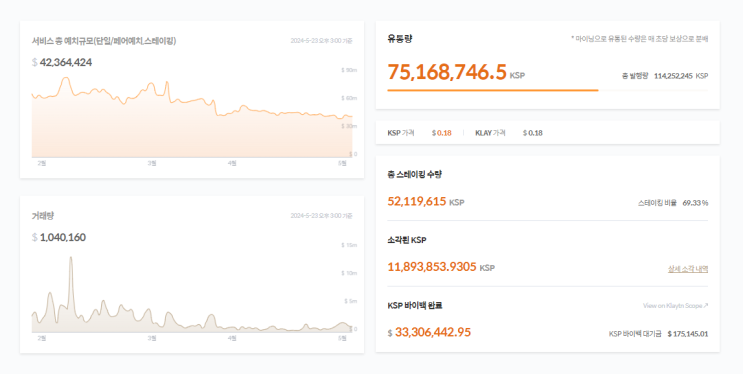Click the timestamp on the 거래량 chart card
The image size is (743, 374).
pyautogui.click(x=321, y=216)
